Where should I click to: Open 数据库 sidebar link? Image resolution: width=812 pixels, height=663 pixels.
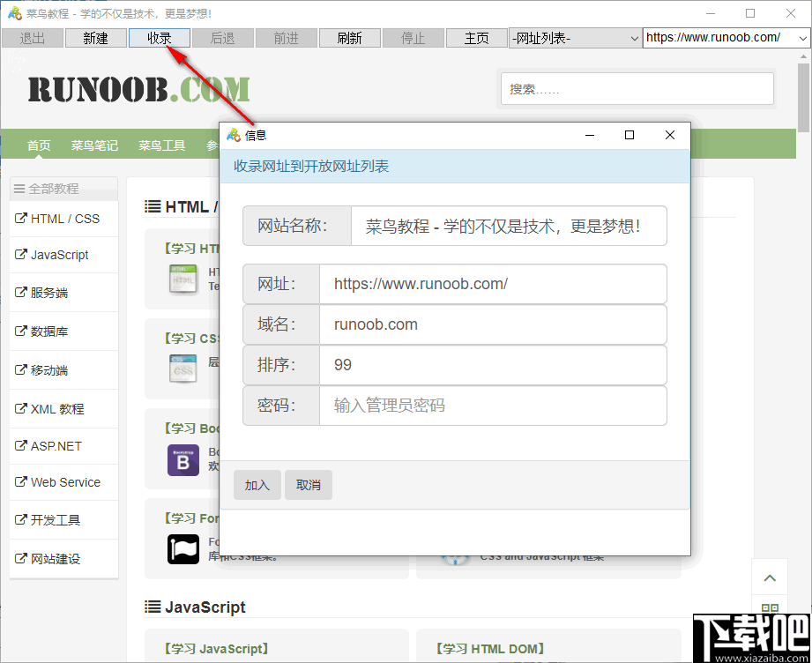click(63, 331)
